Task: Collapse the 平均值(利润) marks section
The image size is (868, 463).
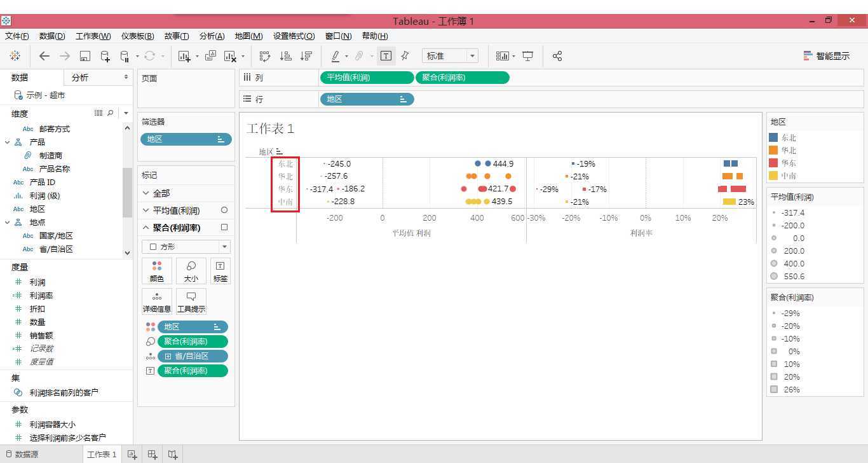Action: pyautogui.click(x=146, y=211)
